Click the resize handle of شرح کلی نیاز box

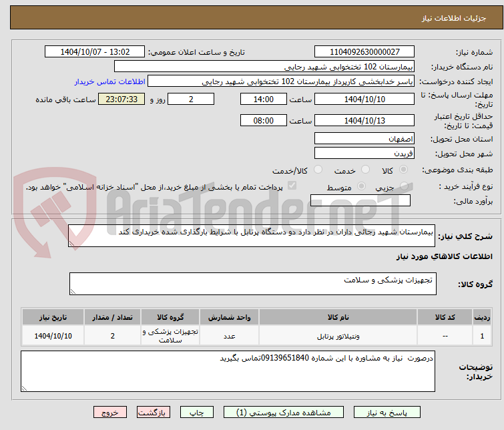pyautogui.click(x=71, y=244)
